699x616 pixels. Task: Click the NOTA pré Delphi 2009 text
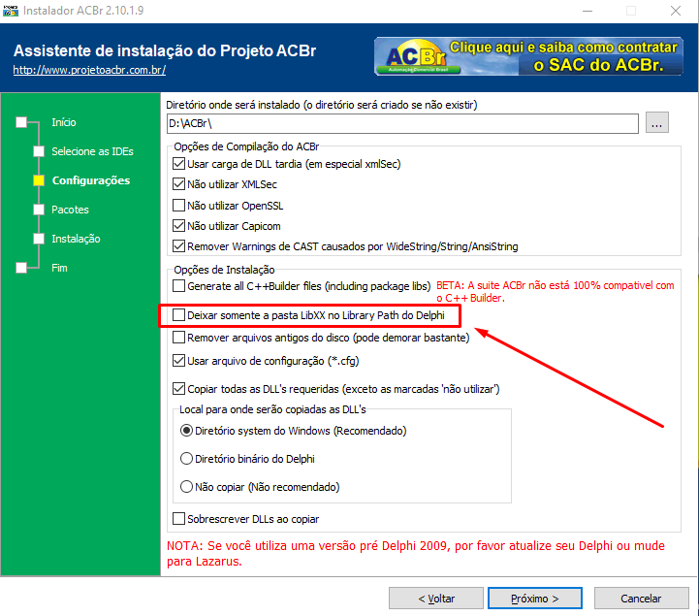coord(416,554)
